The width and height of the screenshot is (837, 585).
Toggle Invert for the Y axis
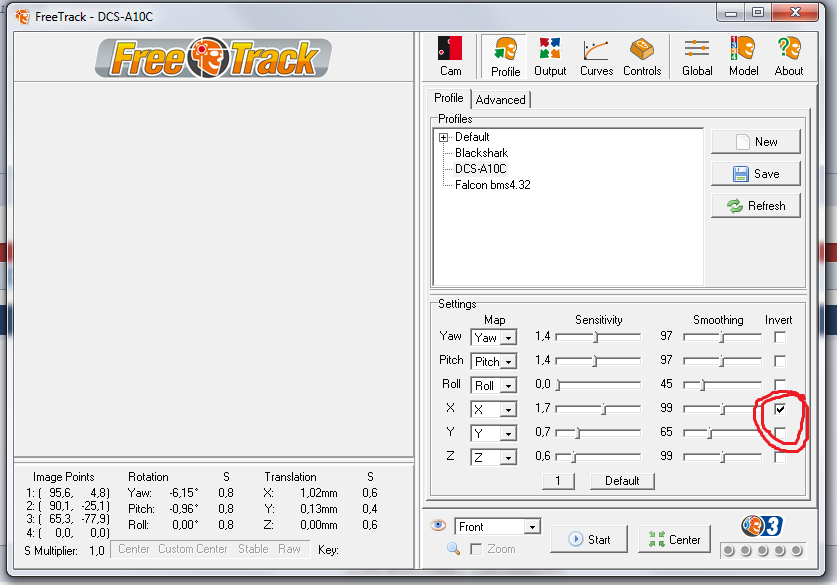click(x=780, y=433)
